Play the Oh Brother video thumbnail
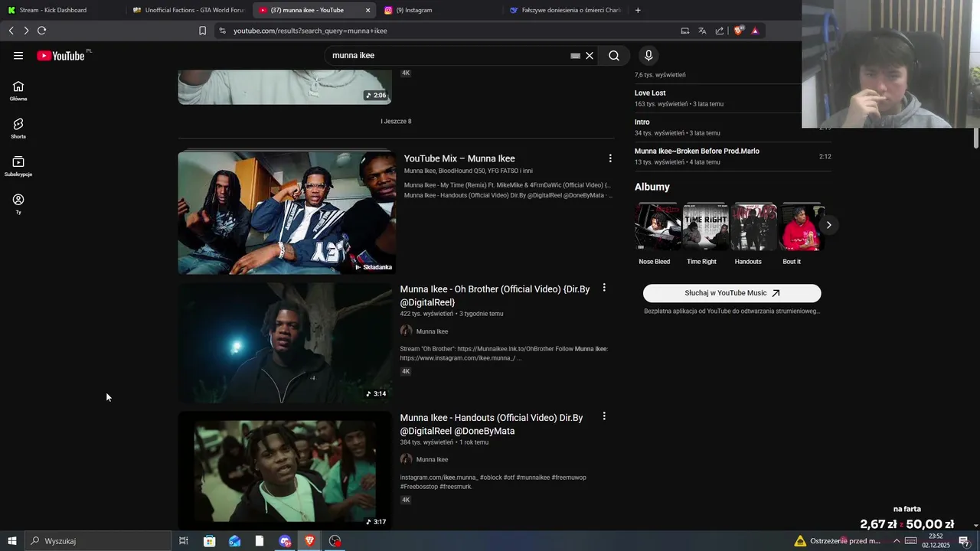This screenshot has height=551, width=980. (x=285, y=342)
